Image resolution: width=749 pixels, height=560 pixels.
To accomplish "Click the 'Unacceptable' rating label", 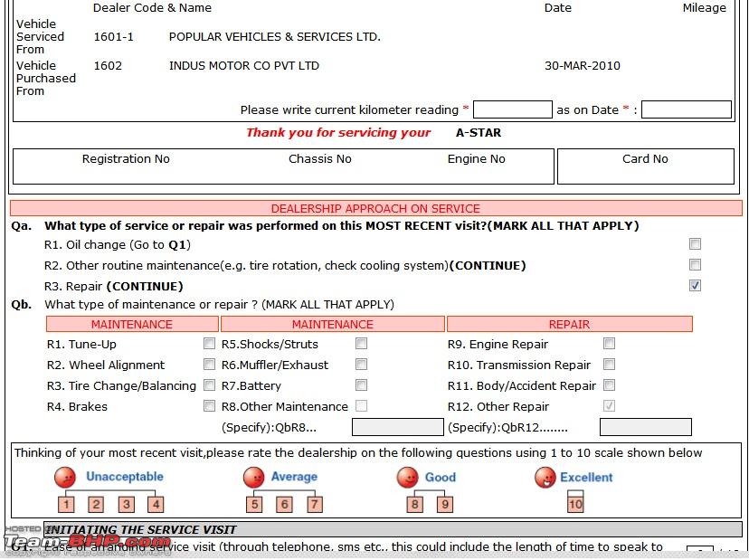I will pyautogui.click(x=125, y=477).
